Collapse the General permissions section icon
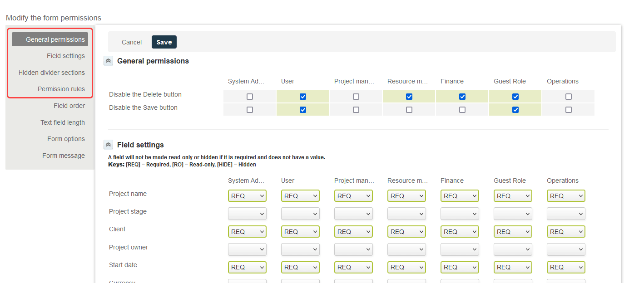Image resolution: width=644 pixels, height=283 pixels. pyautogui.click(x=108, y=61)
